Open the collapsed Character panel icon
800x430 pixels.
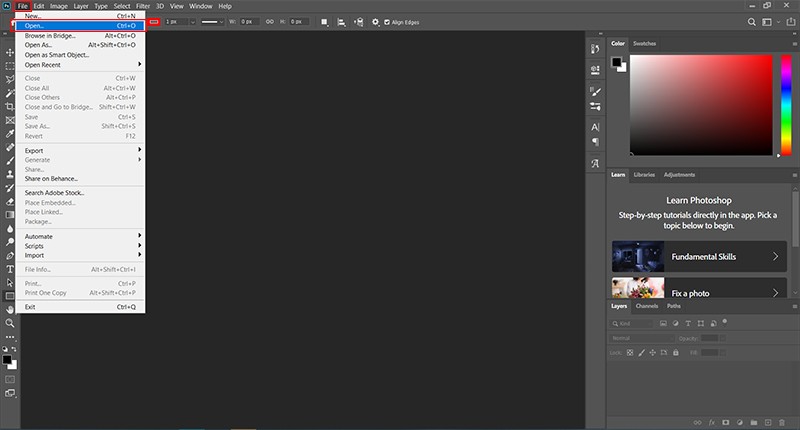pos(595,127)
